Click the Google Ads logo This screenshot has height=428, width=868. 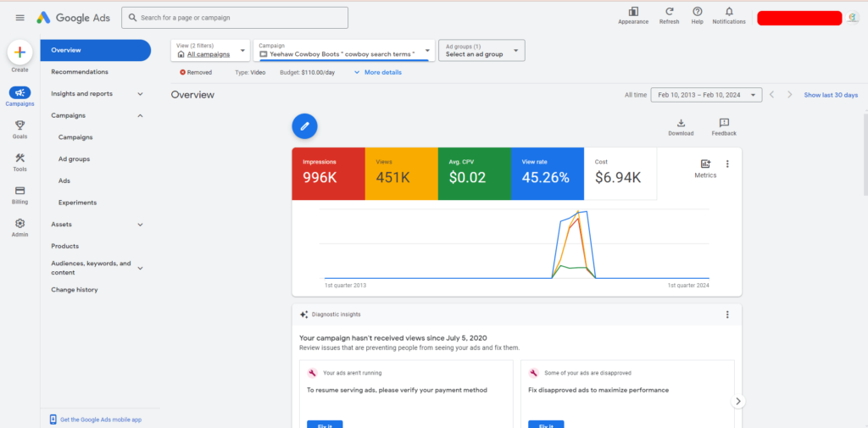click(73, 18)
